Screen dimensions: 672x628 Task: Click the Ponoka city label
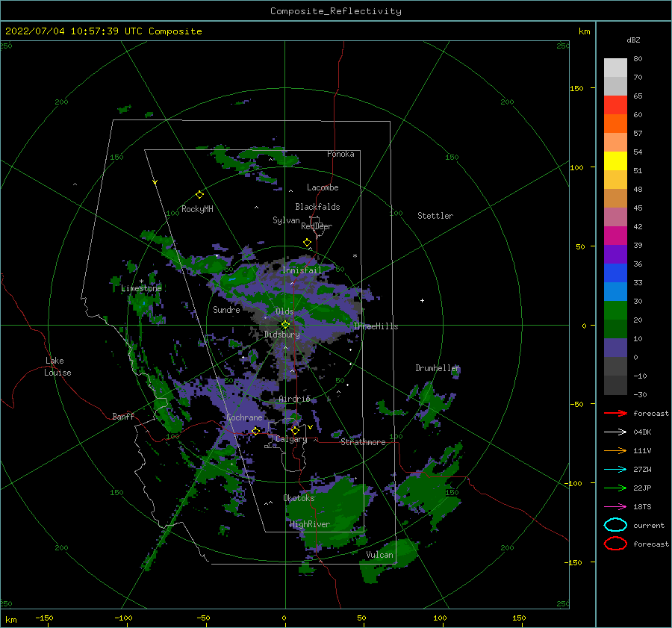tap(340, 154)
